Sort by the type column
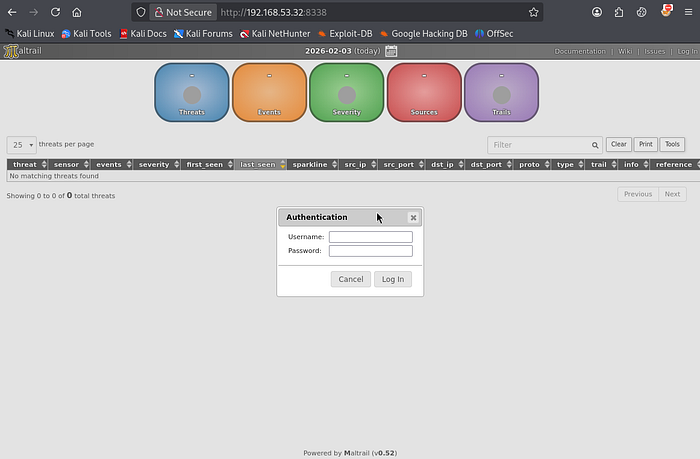The width and height of the screenshot is (700, 459). click(x=568, y=164)
